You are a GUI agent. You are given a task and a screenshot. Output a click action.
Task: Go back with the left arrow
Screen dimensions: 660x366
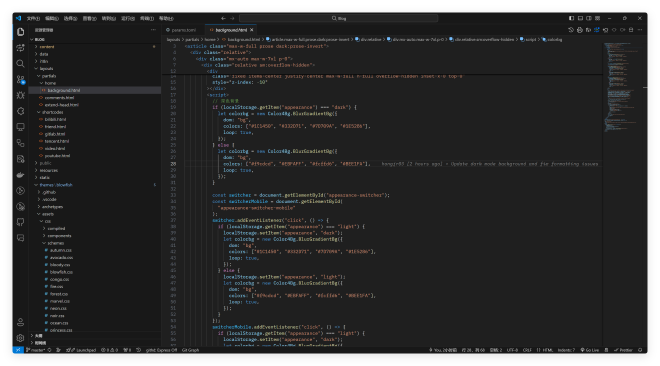pos(223,19)
